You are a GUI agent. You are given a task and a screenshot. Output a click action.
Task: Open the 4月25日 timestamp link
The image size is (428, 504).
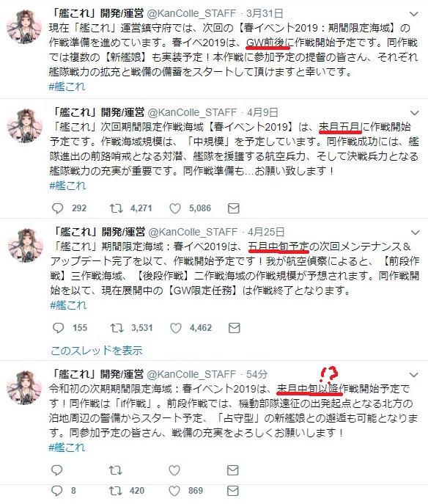click(266, 232)
